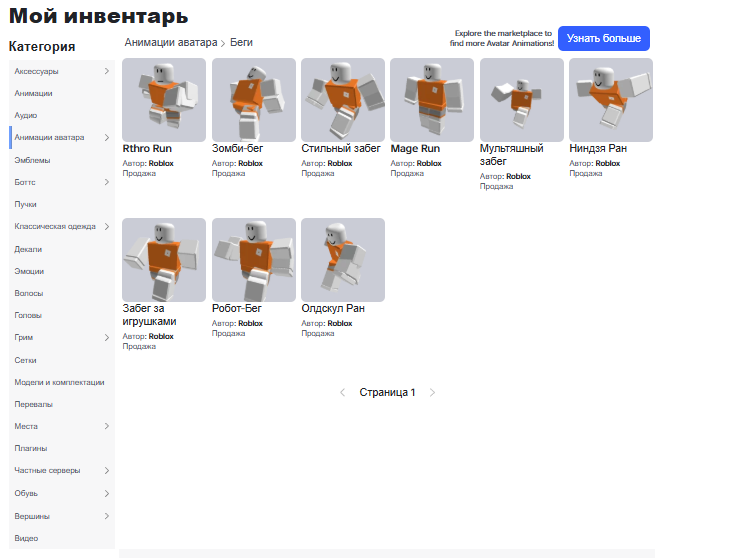The width and height of the screenshot is (732, 558).
Task: Click Roblox author under Мультяшный забег
Action: pyautogui.click(x=519, y=177)
